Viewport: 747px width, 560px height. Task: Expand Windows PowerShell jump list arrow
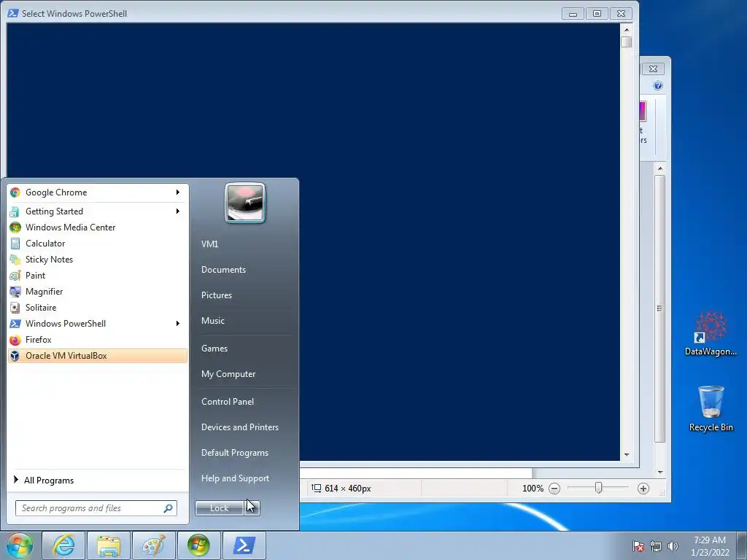(178, 323)
